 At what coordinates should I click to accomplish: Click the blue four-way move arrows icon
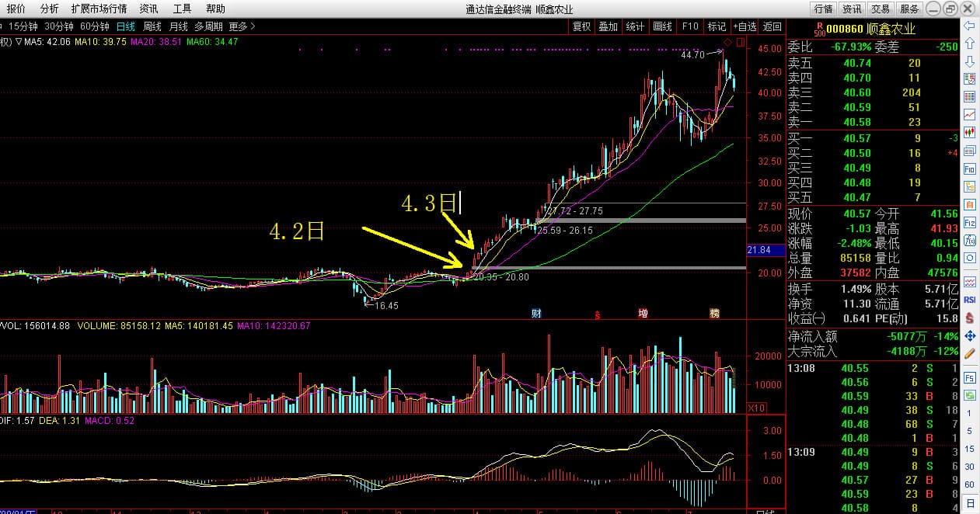click(x=969, y=336)
